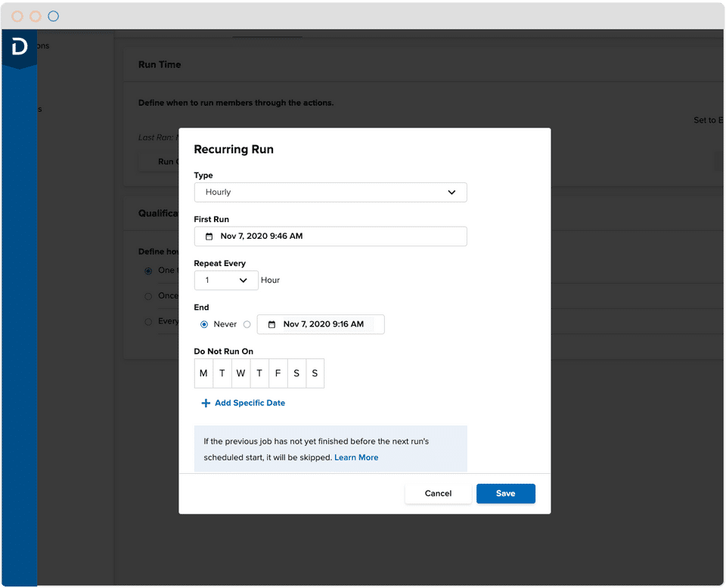
Task: Open the Learn More link
Action: click(x=356, y=457)
